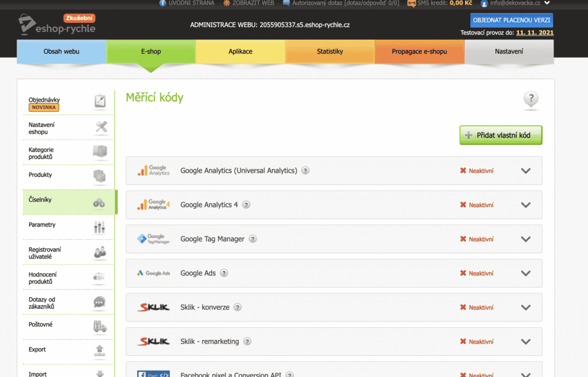Click the Parametry sliders icon
Screen dimensions: 588x377
click(99, 227)
